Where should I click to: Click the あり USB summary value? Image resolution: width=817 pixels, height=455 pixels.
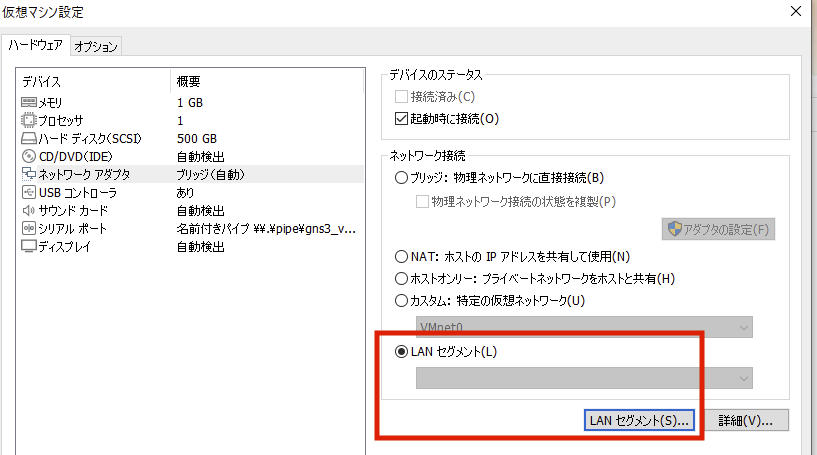coord(185,193)
